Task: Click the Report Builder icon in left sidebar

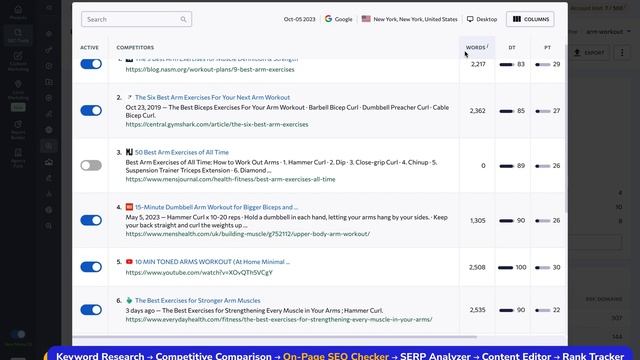Action: [x=18, y=124]
